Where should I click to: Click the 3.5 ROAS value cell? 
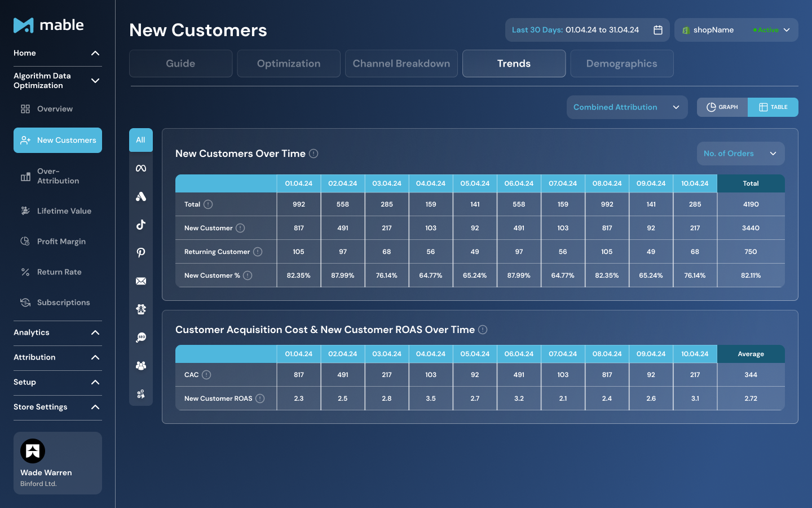[x=431, y=398]
